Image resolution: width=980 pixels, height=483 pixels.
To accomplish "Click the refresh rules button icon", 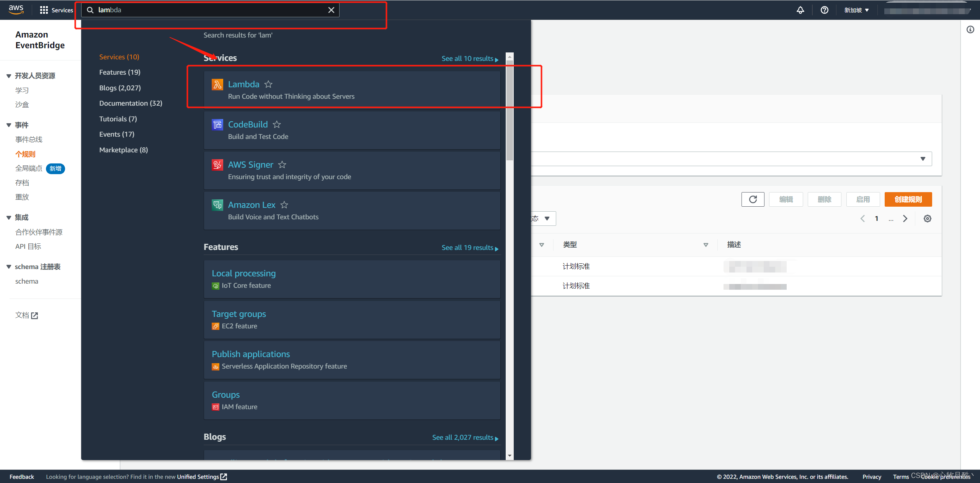I will tap(753, 199).
